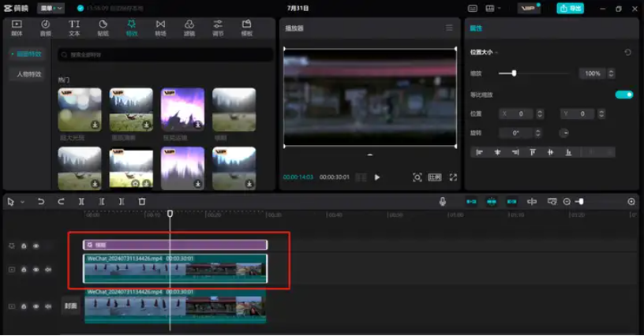Open the 文本 text panel
Screen dimensions: 644x336
(74, 28)
